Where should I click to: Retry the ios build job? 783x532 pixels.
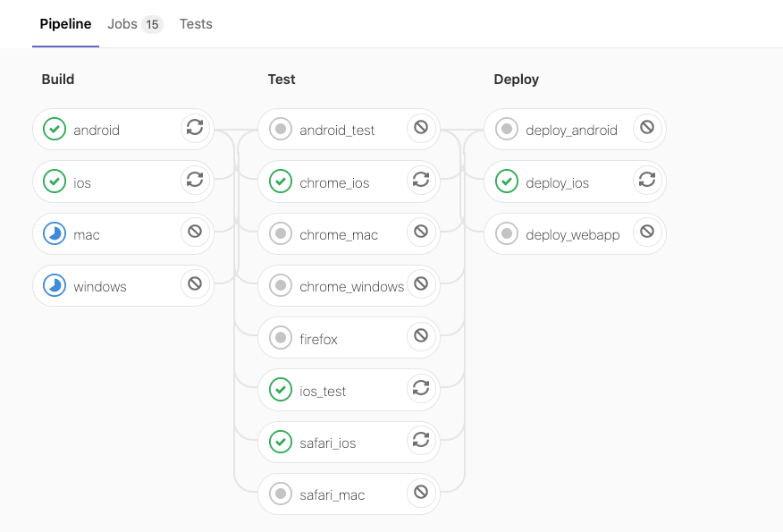195,181
